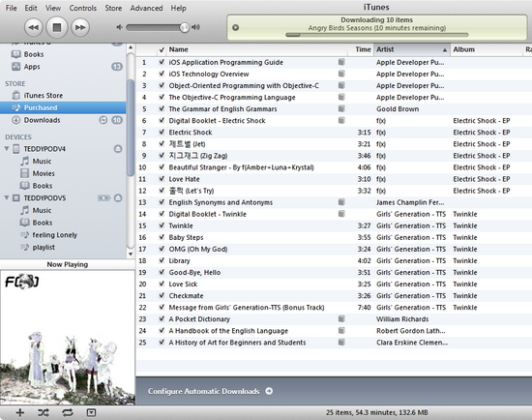Collapse the TEDDYPODV4 device tree
Viewport: 532px width, 420px height.
click(6, 148)
